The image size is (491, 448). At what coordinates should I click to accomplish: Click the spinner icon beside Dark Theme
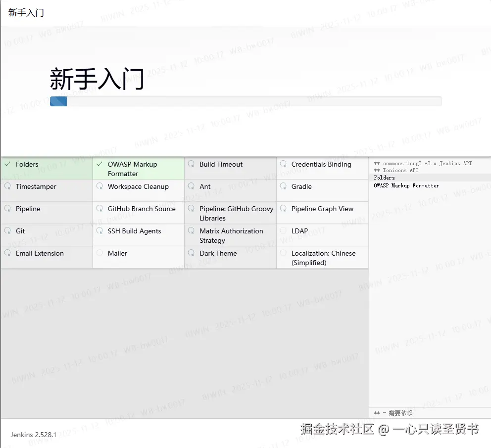click(x=192, y=253)
